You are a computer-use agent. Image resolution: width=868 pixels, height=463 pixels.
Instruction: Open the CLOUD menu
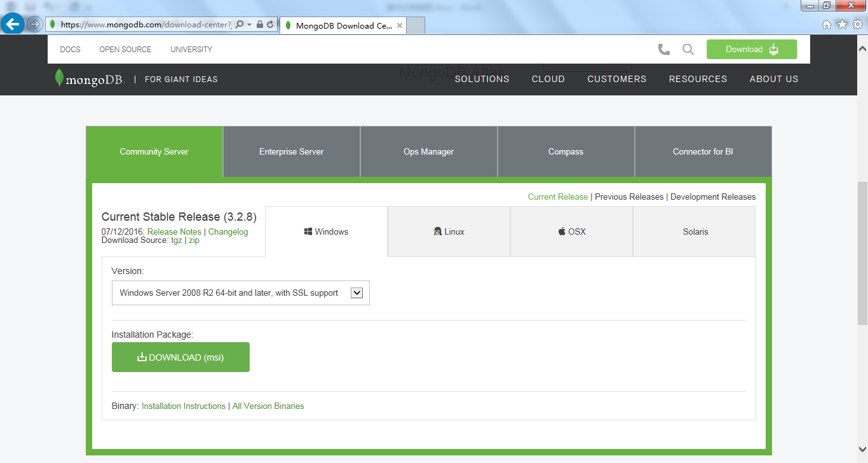click(548, 79)
